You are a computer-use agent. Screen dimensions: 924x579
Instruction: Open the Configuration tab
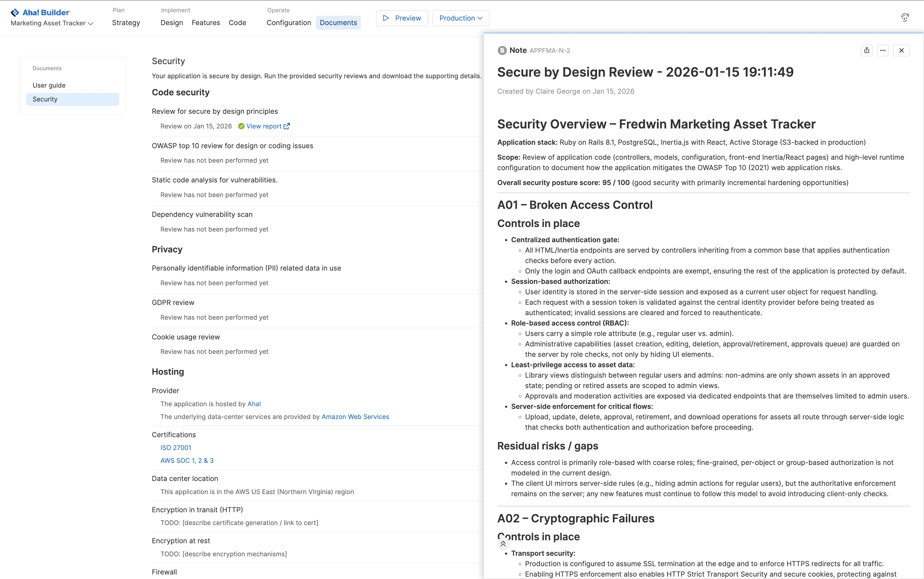point(288,23)
